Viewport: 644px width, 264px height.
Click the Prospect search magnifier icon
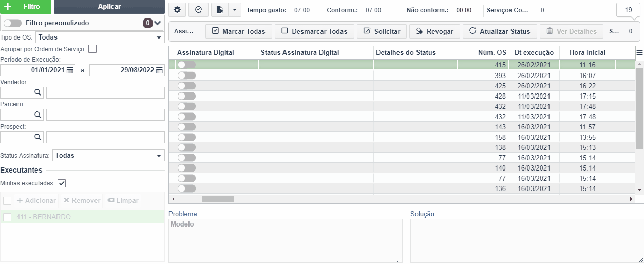point(37,137)
